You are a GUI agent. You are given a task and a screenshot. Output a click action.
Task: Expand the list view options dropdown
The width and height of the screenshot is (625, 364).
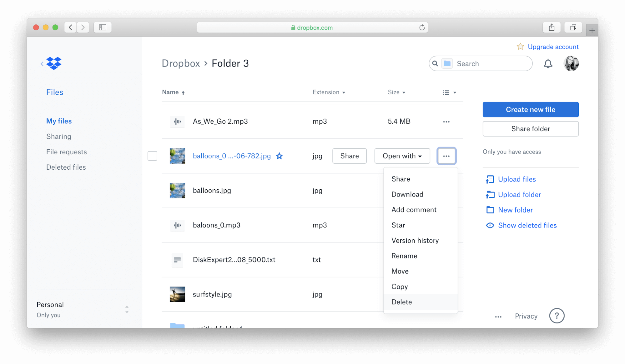point(450,92)
